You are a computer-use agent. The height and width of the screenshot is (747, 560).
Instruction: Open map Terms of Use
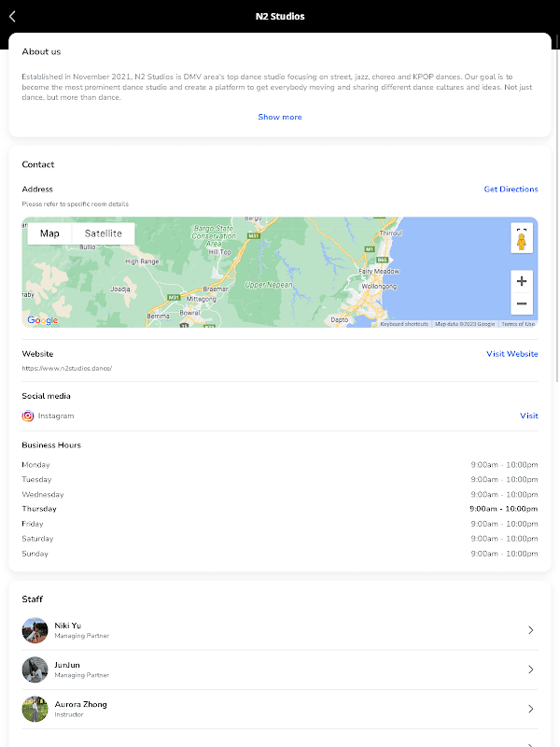(518, 324)
